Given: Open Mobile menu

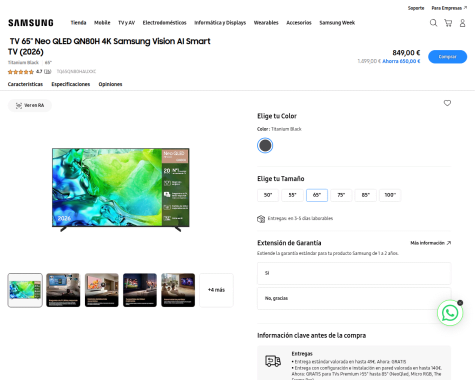Looking at the screenshot, I should point(102,23).
